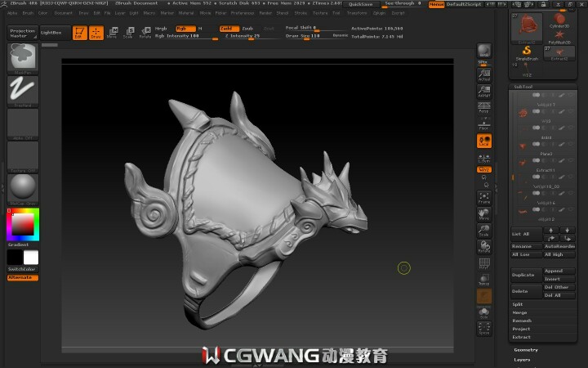Open the Alpha Off selector slot

coord(23,124)
